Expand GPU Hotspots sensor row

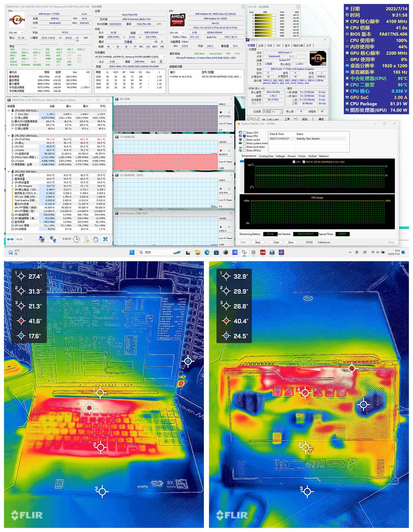coord(12,186)
